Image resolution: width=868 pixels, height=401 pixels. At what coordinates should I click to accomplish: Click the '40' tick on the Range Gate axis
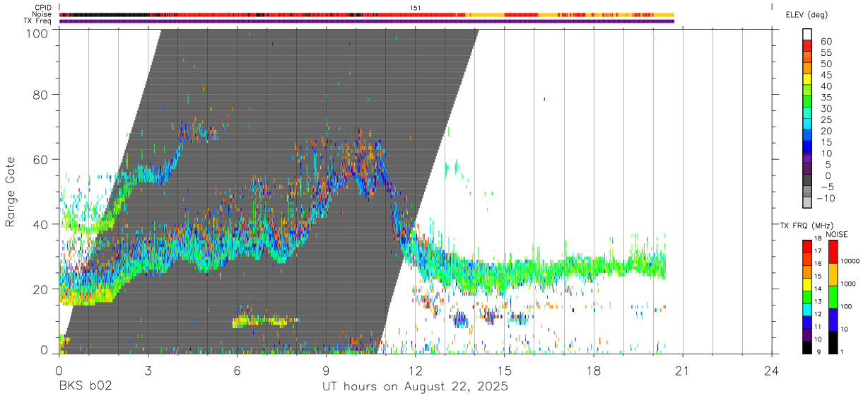[x=41, y=224]
